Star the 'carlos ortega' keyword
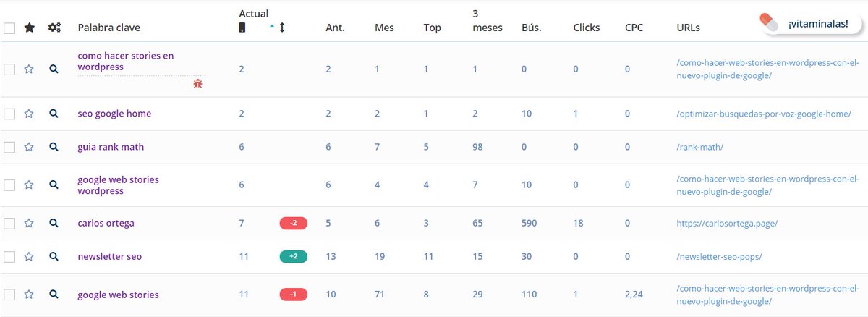The image size is (868, 317). 29,224
